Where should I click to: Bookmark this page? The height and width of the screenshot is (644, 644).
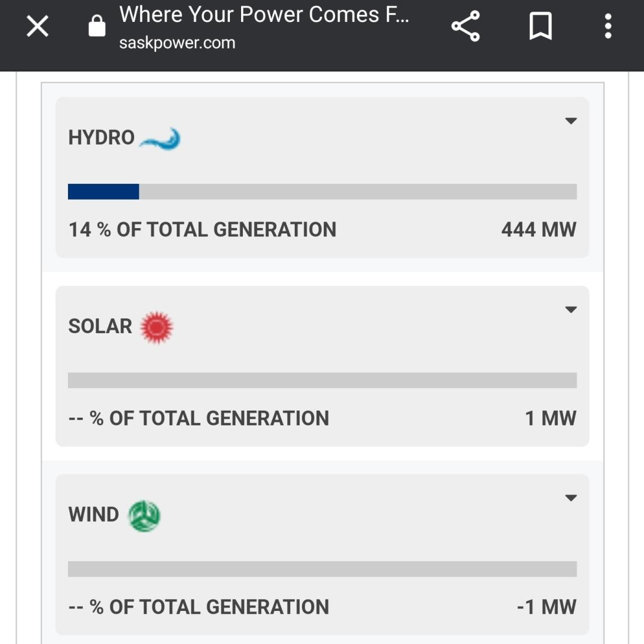(x=540, y=27)
